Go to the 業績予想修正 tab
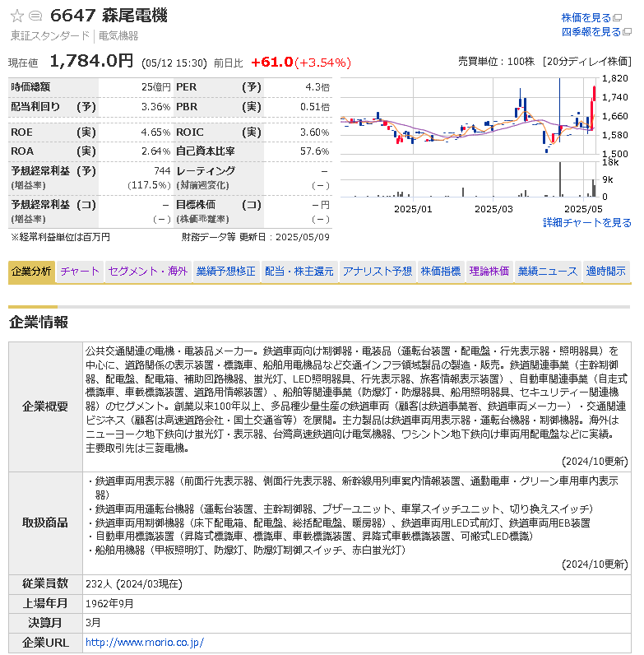Screen dimensions: 644x655 tap(225, 271)
